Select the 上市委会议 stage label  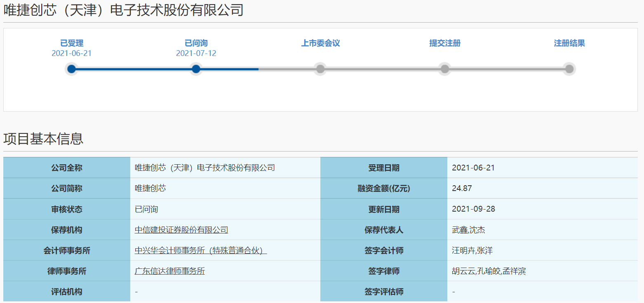coord(320,43)
